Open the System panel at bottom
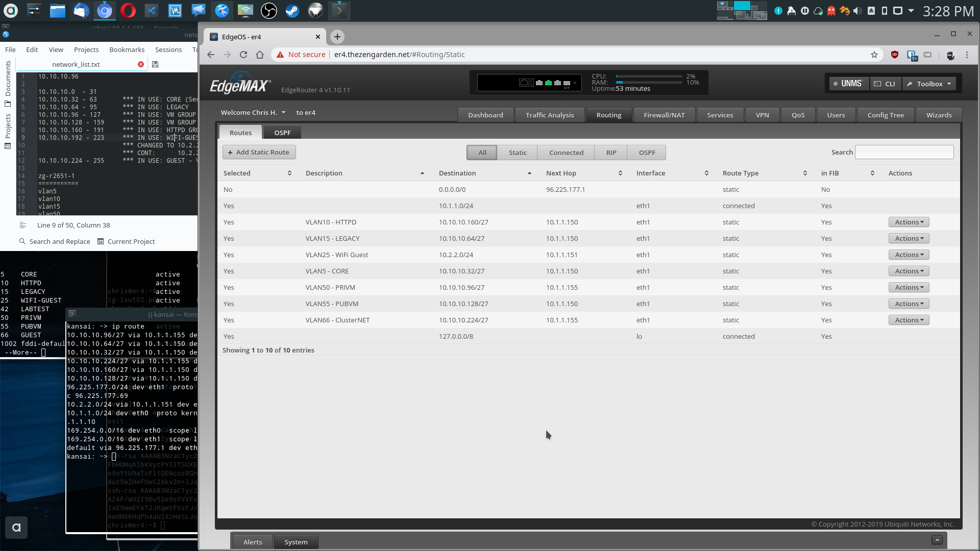Image resolution: width=980 pixels, height=551 pixels. [x=296, y=542]
